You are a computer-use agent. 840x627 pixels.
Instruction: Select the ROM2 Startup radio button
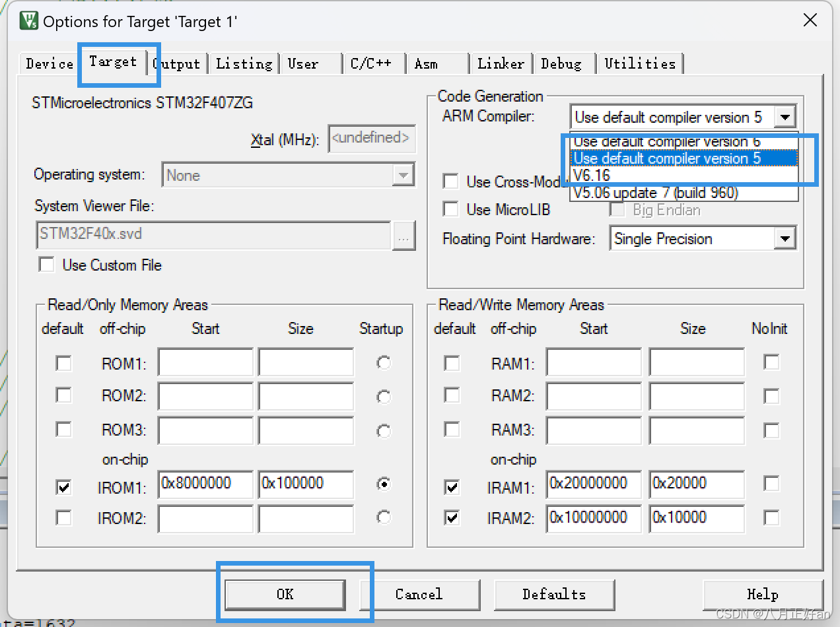click(x=383, y=396)
